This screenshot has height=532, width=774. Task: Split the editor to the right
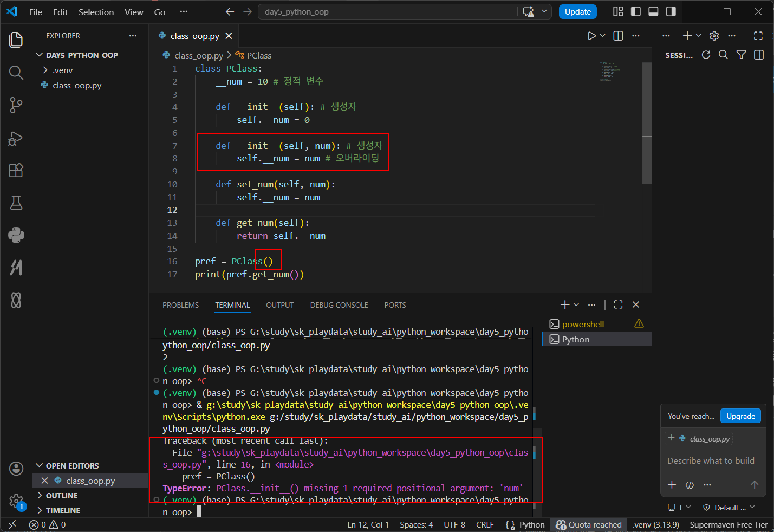click(618, 36)
